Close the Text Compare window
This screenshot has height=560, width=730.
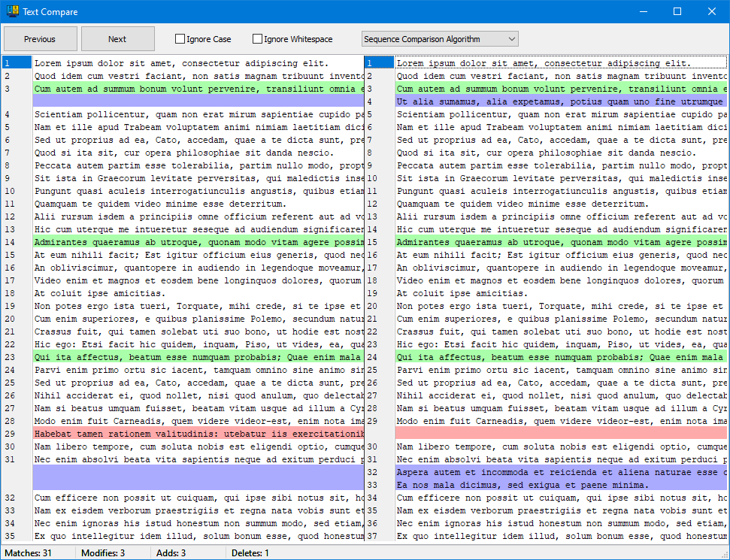coord(712,11)
